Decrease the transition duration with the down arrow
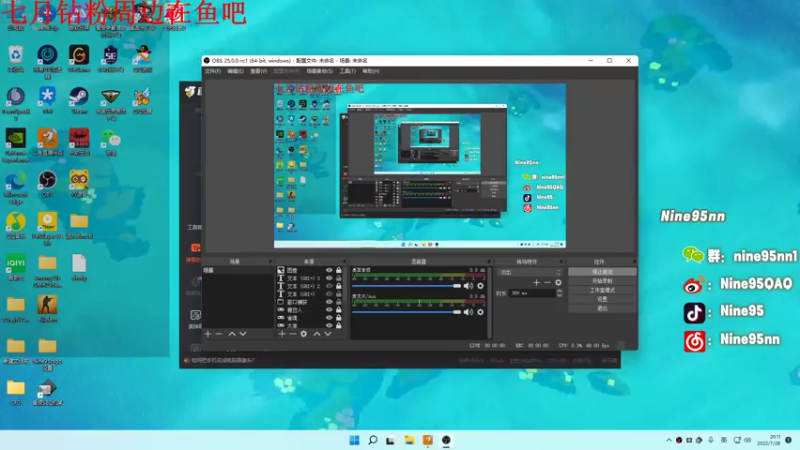800x450 pixels. (x=559, y=295)
